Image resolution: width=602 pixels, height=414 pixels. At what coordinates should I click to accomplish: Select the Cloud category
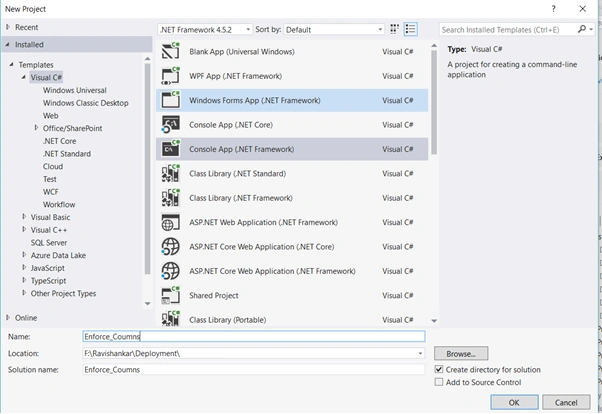[x=53, y=166]
